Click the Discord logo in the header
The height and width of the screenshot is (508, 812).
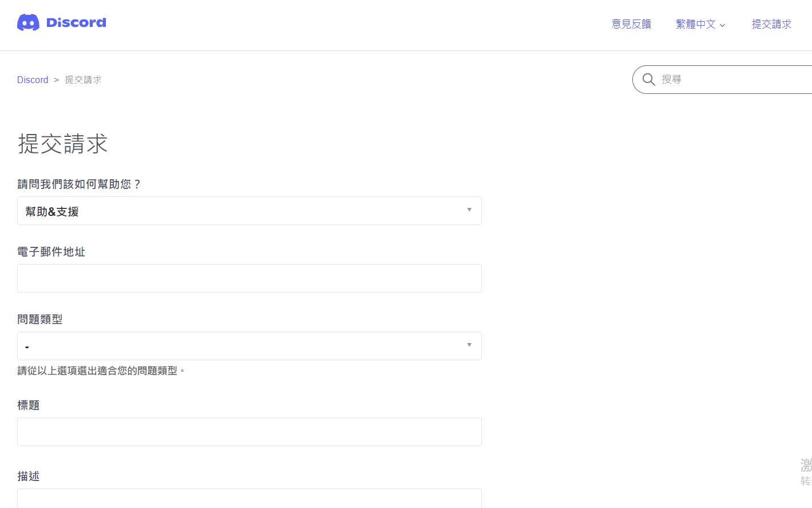[x=62, y=22]
